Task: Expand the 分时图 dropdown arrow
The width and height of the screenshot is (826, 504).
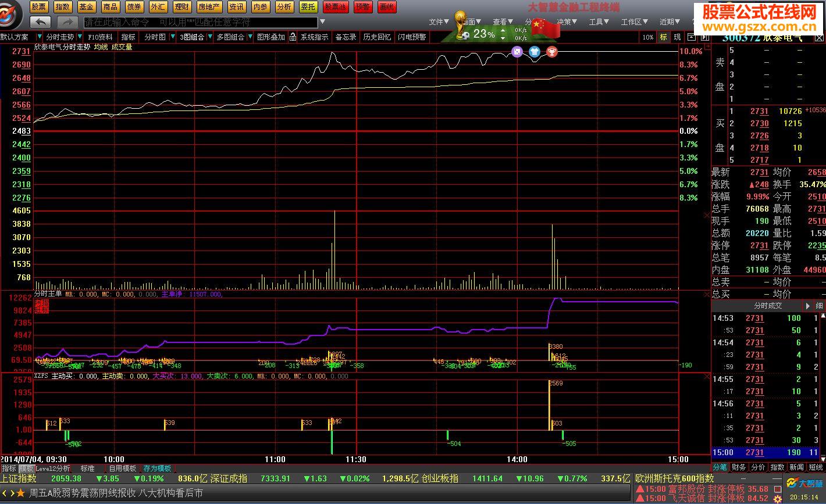Action: [172, 37]
